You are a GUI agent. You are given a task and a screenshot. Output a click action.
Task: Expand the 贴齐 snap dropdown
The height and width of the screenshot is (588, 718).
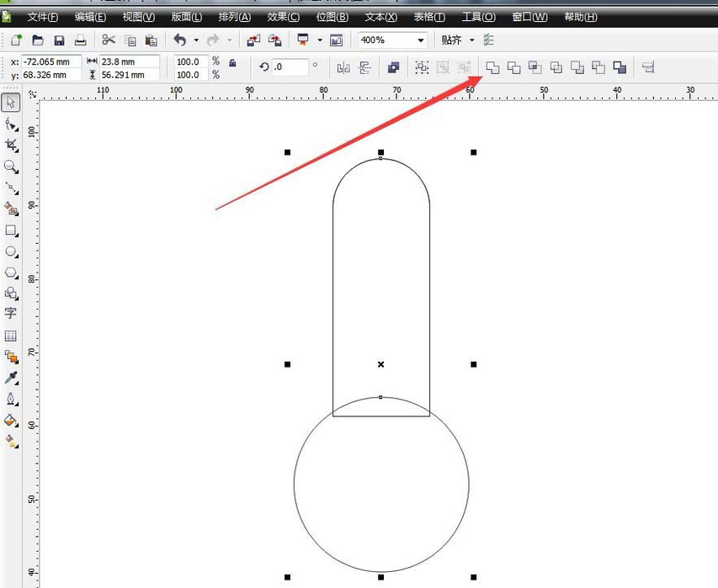[471, 40]
